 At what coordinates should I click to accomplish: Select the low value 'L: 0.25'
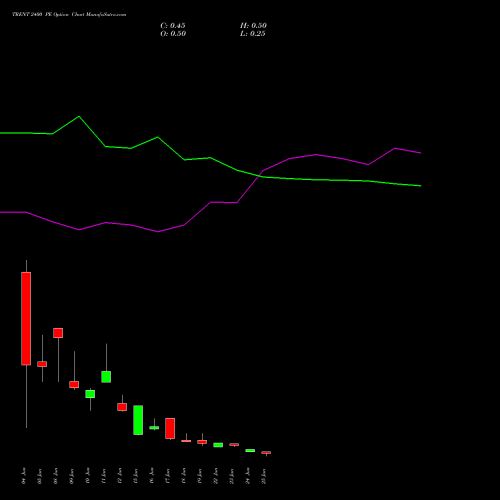tap(253, 34)
